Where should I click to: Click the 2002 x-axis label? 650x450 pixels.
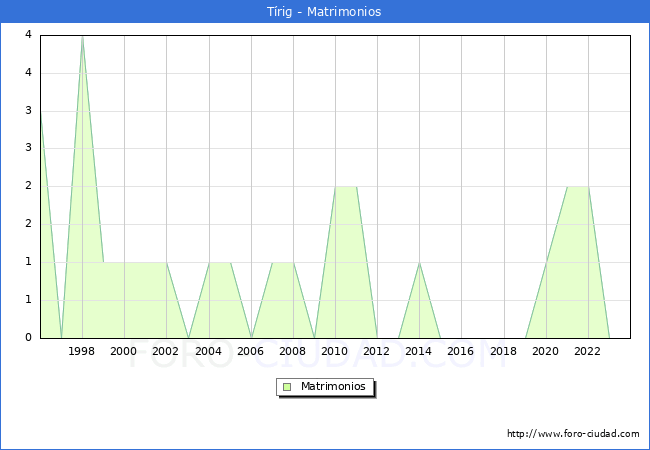coord(166,351)
